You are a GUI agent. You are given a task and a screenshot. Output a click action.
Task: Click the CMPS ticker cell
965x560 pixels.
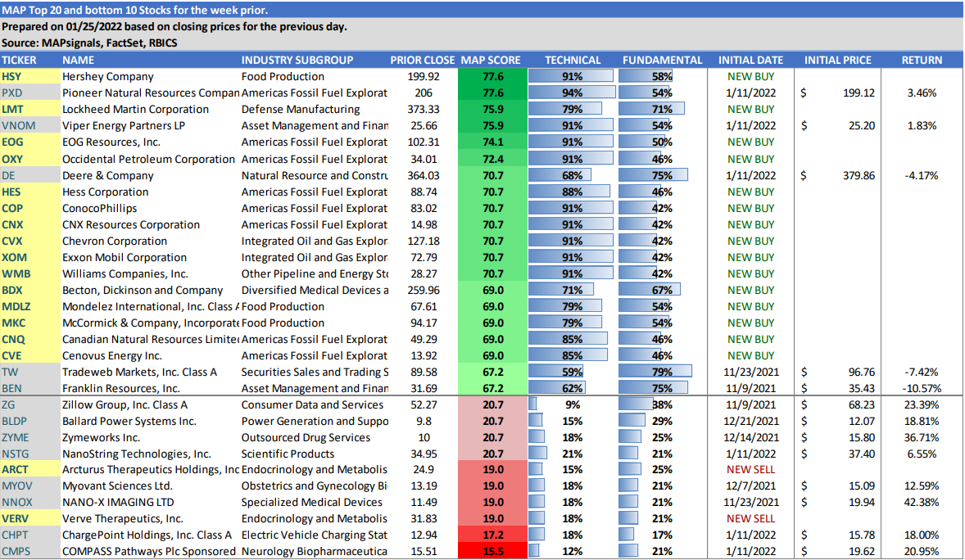click(x=30, y=551)
